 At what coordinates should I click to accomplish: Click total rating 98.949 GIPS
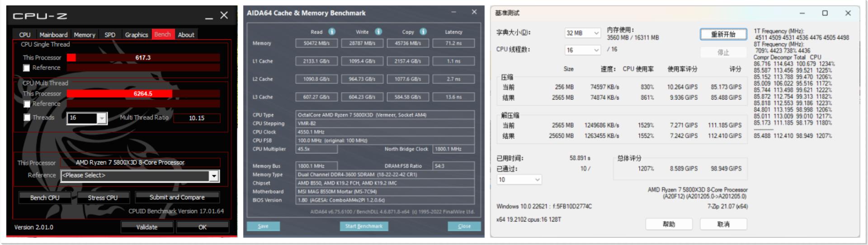pyautogui.click(x=726, y=168)
